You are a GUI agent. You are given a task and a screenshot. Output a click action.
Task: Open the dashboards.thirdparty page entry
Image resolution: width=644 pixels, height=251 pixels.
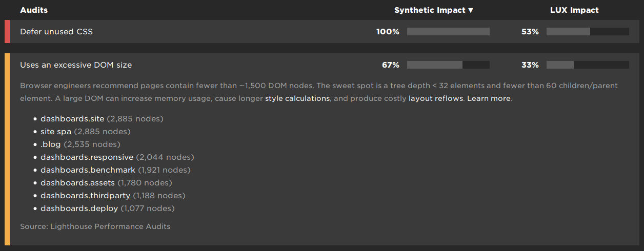pyautogui.click(x=85, y=196)
